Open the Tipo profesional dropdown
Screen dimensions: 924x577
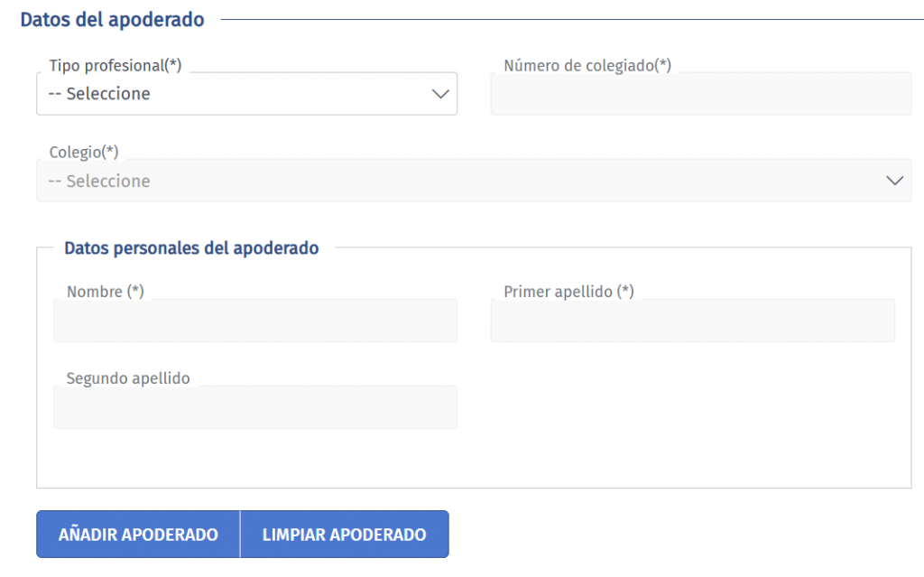246,94
